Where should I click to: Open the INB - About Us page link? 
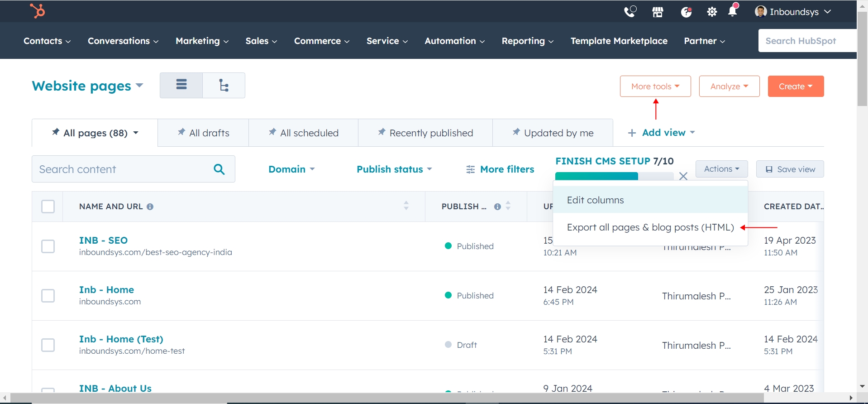coord(115,388)
